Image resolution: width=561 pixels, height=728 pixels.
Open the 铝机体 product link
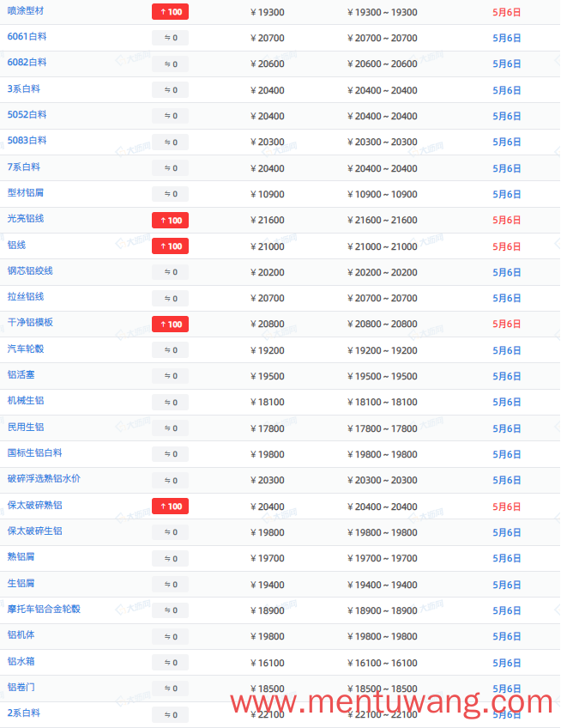click(x=21, y=634)
